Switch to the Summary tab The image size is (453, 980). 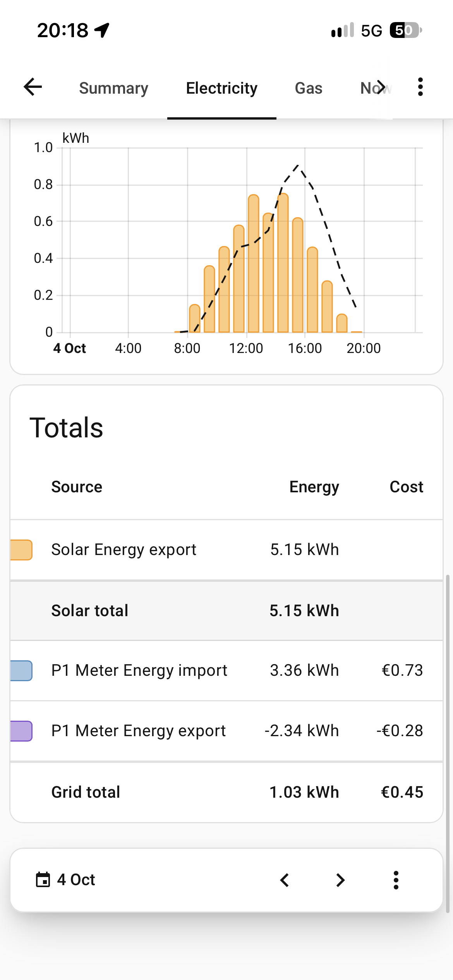(113, 88)
